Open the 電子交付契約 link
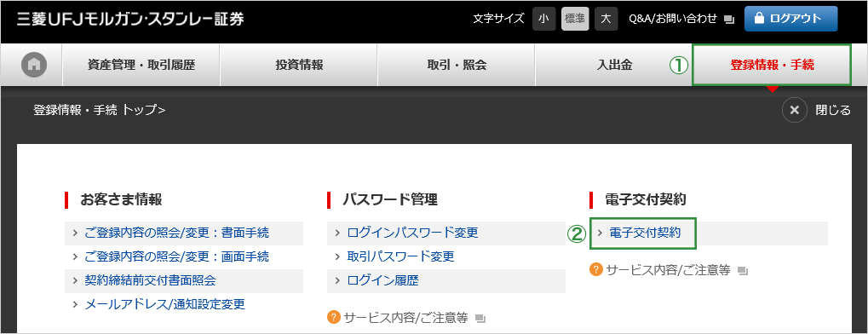 click(644, 233)
